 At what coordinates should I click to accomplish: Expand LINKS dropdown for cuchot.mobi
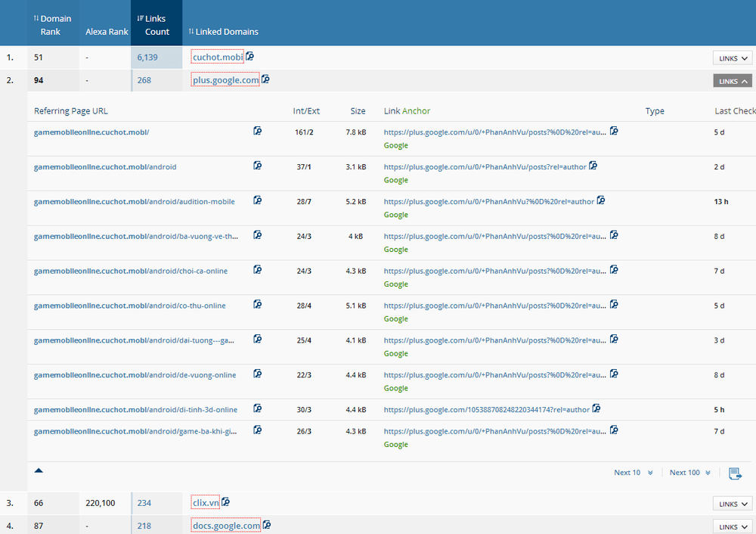click(733, 58)
